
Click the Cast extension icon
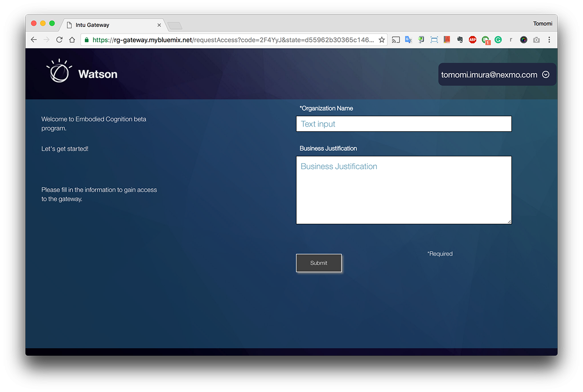pos(396,40)
